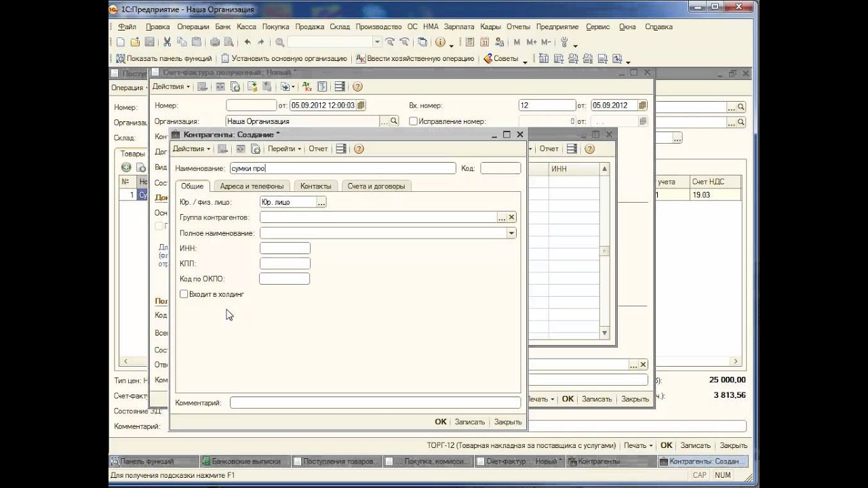Click Закрыть in Контрагенты: Создание window
The image size is (868, 488).
point(508,422)
